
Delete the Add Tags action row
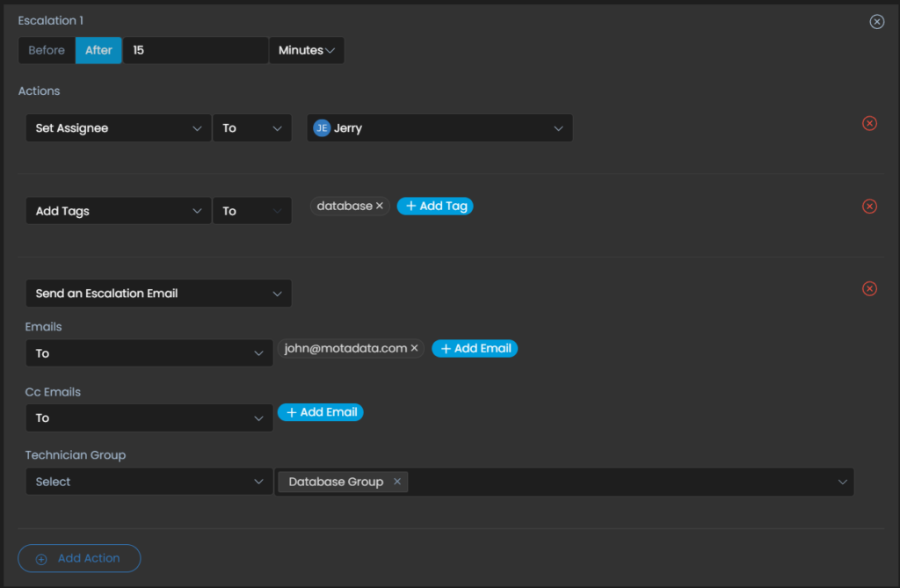(x=869, y=207)
